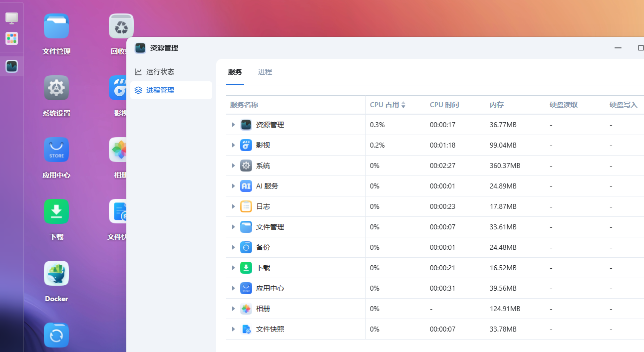Click the 影视 service icon in table
The image size is (644, 352).
tap(246, 145)
